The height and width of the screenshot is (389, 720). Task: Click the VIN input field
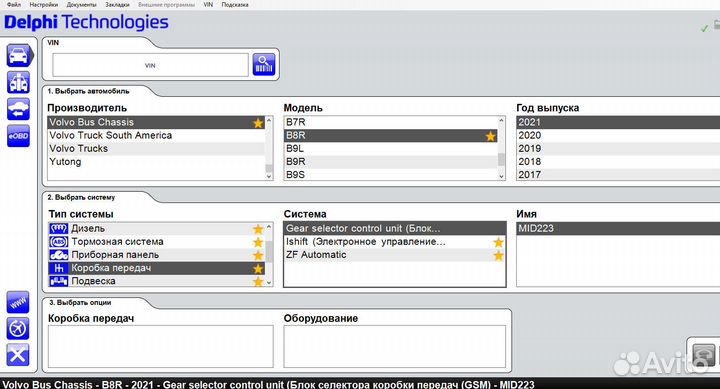(x=150, y=65)
